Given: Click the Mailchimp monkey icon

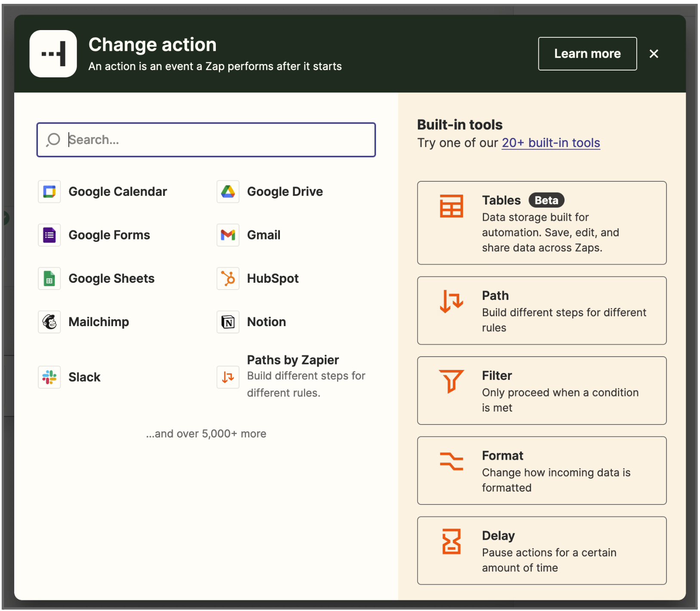Looking at the screenshot, I should pyautogui.click(x=49, y=322).
